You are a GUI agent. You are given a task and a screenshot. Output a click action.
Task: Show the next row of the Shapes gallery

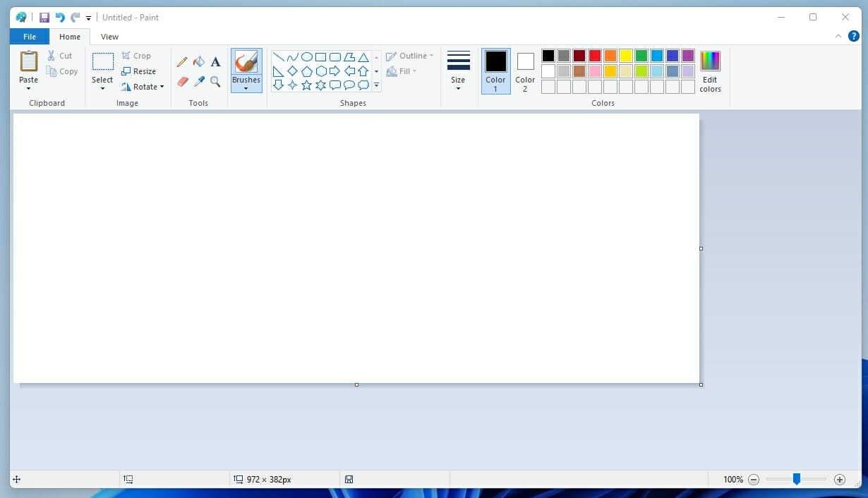pyautogui.click(x=376, y=71)
